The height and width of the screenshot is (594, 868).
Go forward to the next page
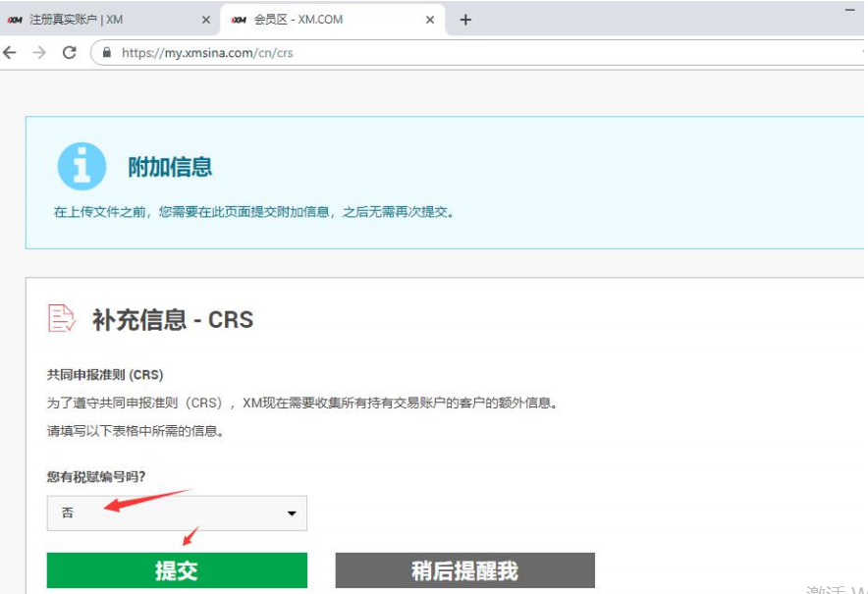click(x=39, y=53)
